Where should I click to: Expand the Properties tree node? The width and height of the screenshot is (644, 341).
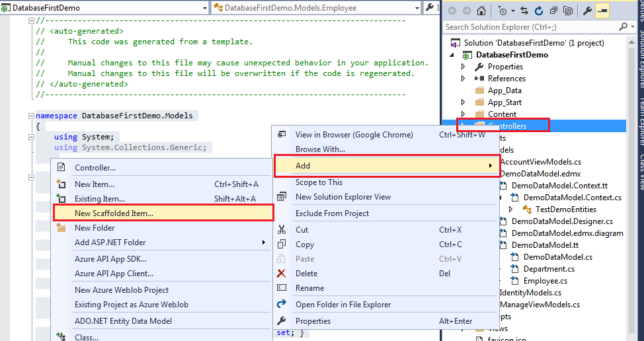coord(463,67)
